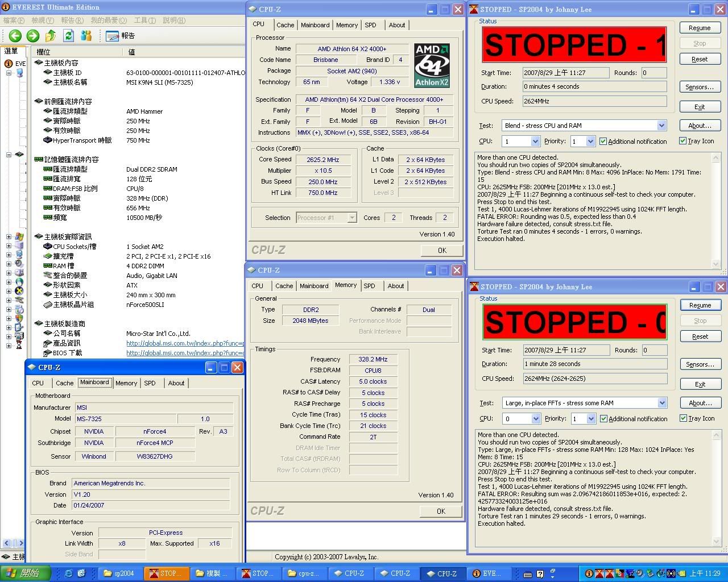Collapse the computer node in the EVEREST tree
728x582 pixels.
(9, 73)
